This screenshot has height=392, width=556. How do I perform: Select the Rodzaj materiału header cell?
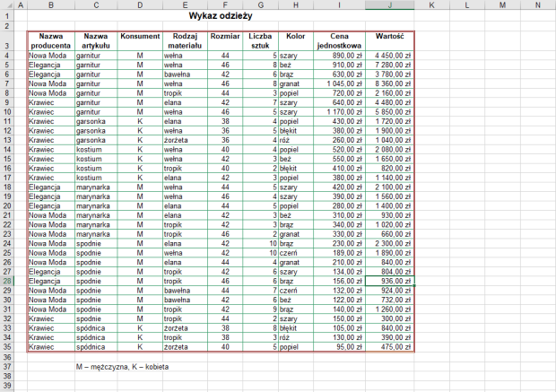click(x=185, y=40)
